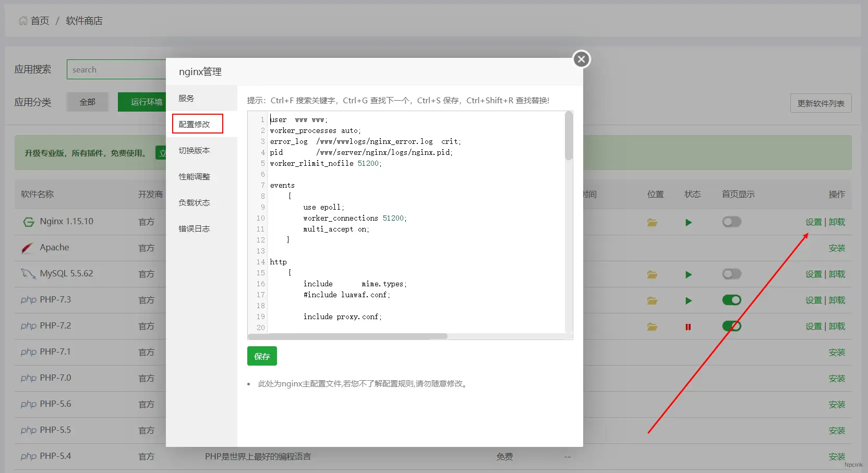Click 安装 for PHP-5.4
The image size is (868, 473).
point(837,457)
